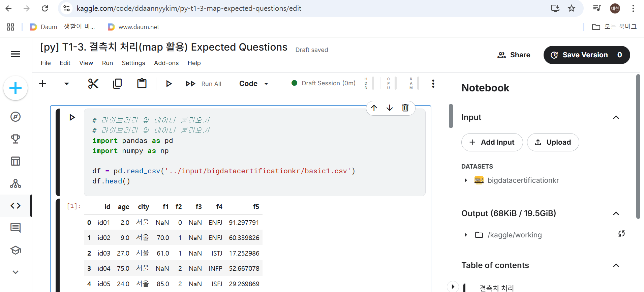Open the browser profile avatar
Screen dimensions: 644x292
tap(615, 8)
